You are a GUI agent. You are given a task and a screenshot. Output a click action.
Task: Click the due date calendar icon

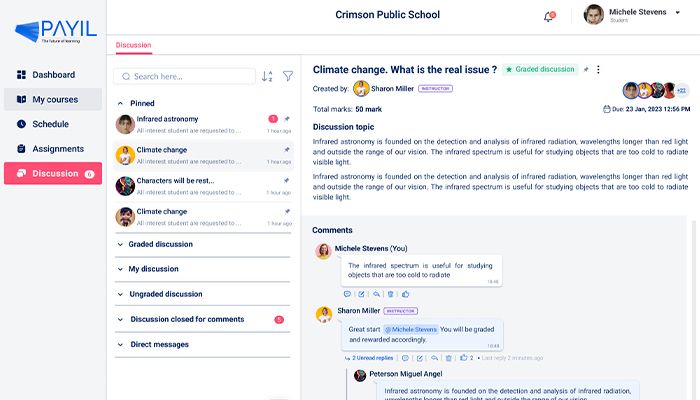pos(607,109)
